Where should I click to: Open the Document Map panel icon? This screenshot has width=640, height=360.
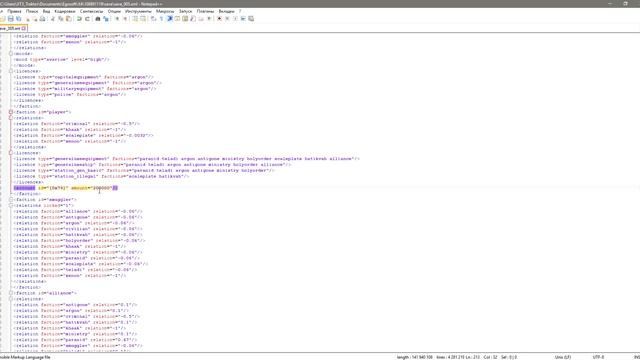tap(185, 19)
